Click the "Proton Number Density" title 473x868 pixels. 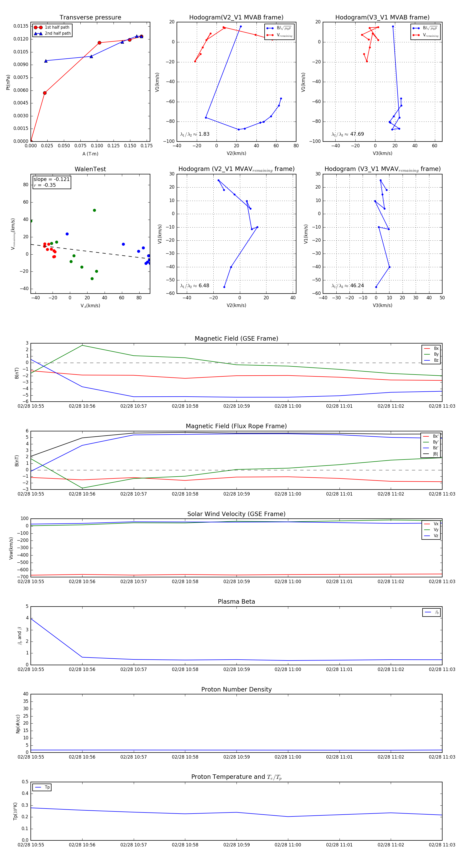(236, 689)
